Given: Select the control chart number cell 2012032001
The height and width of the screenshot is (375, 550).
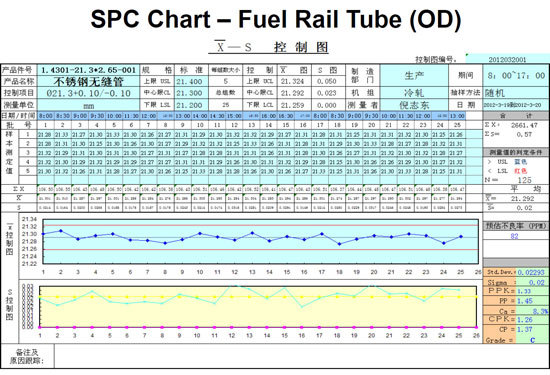Looking at the screenshot, I should [507, 59].
